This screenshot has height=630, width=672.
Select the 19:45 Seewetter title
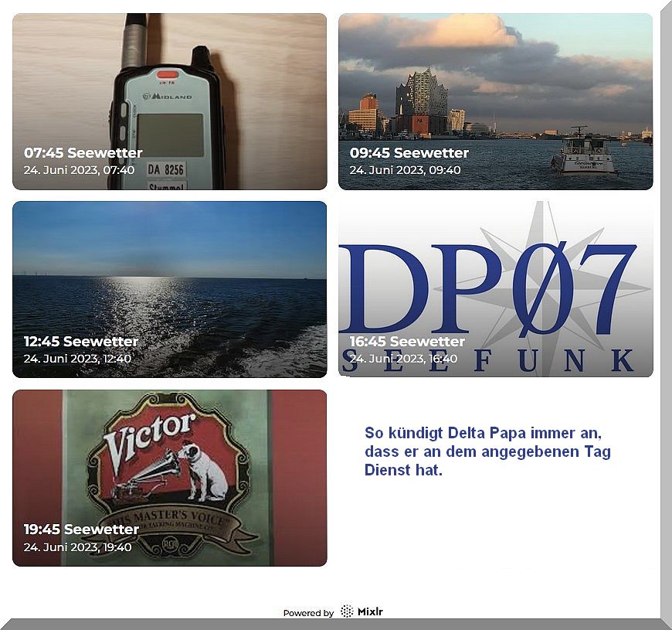click(x=81, y=530)
